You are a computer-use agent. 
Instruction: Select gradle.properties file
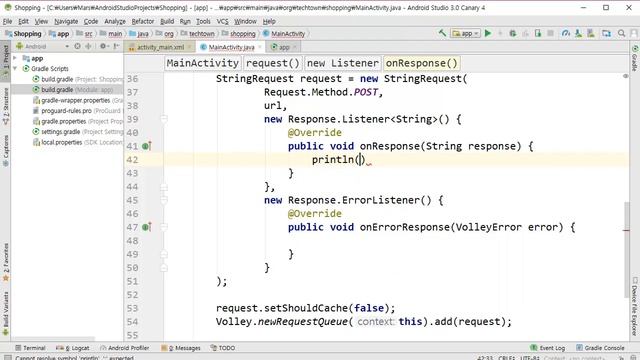click(x=78, y=122)
